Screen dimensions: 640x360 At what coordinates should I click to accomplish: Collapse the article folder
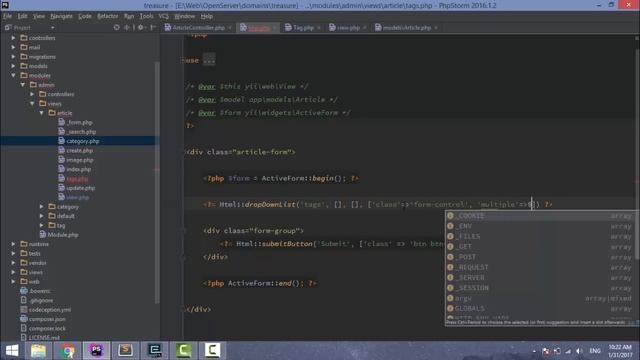point(42,113)
